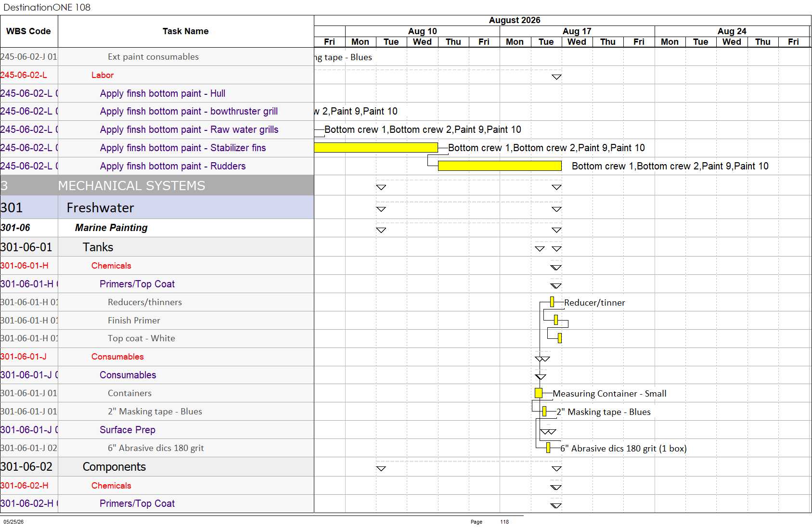
Task: Click the Rudders bar resource label
Action: [x=670, y=166]
